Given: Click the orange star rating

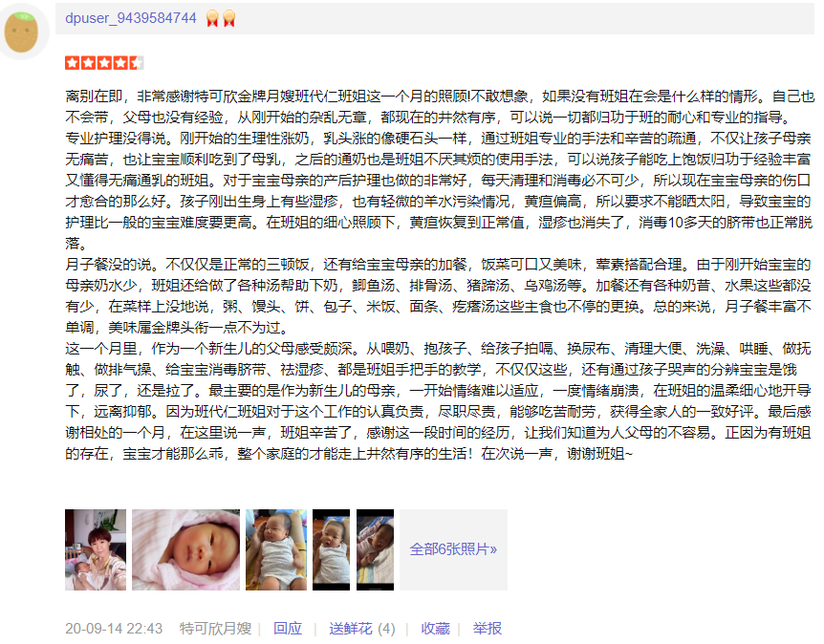Looking at the screenshot, I should [104, 63].
